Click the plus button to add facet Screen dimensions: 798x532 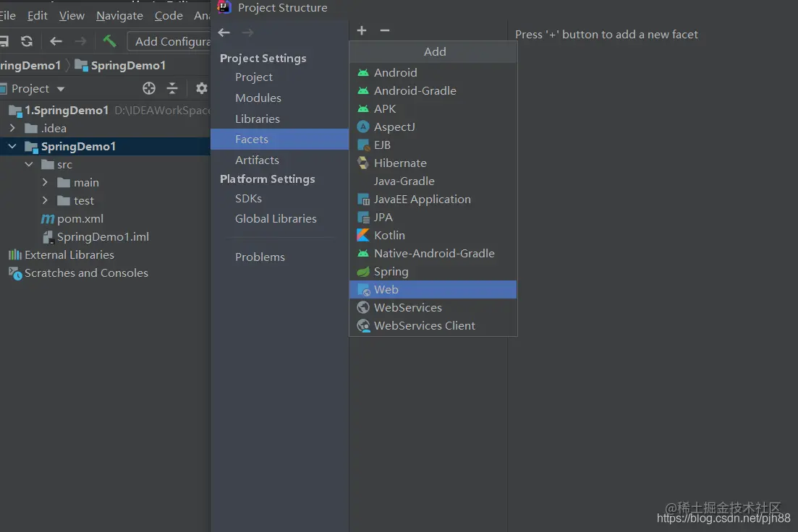point(361,30)
